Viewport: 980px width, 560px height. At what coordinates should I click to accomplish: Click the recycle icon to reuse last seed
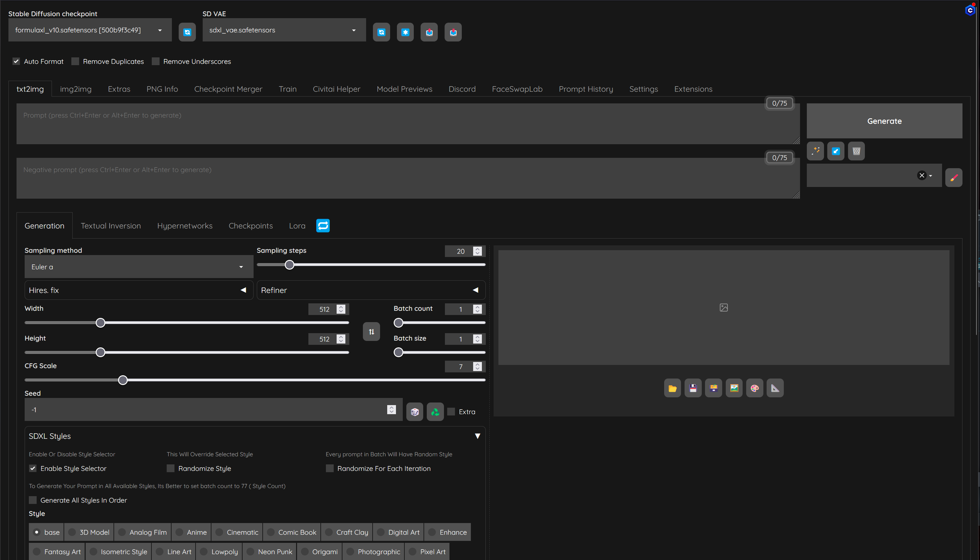435,412
